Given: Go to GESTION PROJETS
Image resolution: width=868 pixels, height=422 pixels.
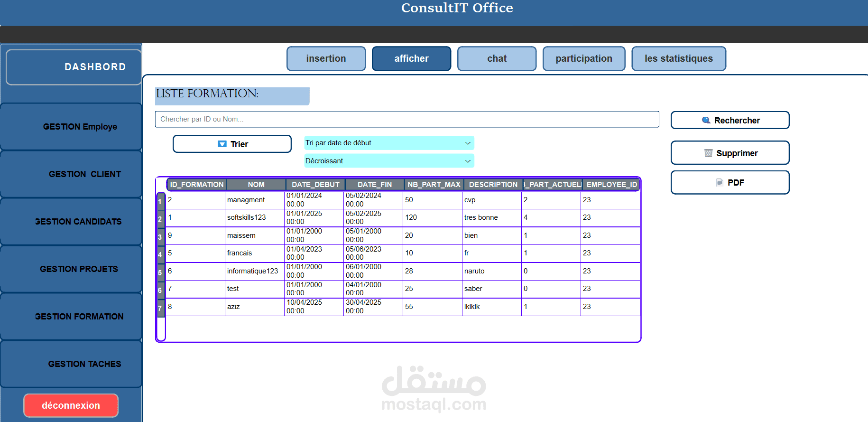Looking at the screenshot, I should coord(71,269).
